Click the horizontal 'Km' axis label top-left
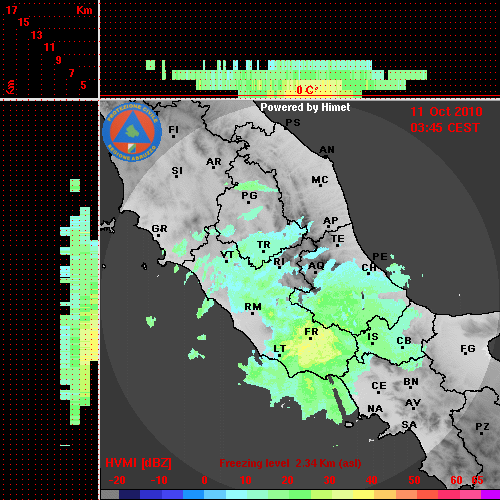 pos(84,10)
